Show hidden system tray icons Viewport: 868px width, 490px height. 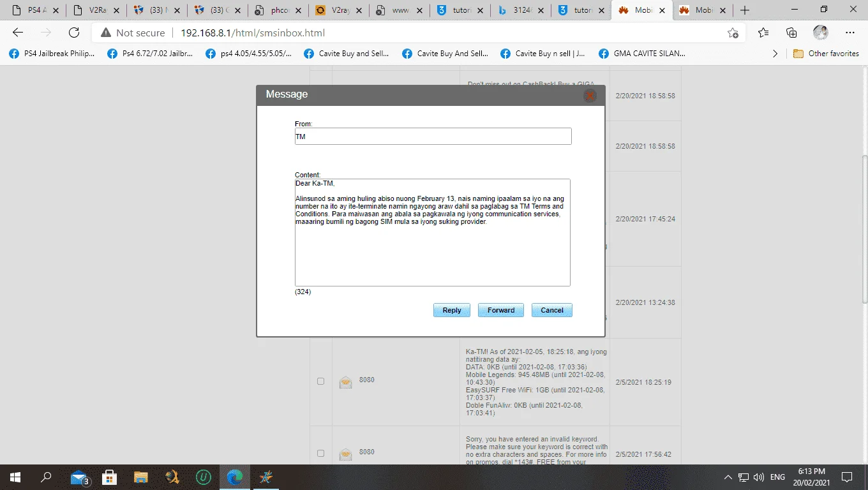[728, 477]
